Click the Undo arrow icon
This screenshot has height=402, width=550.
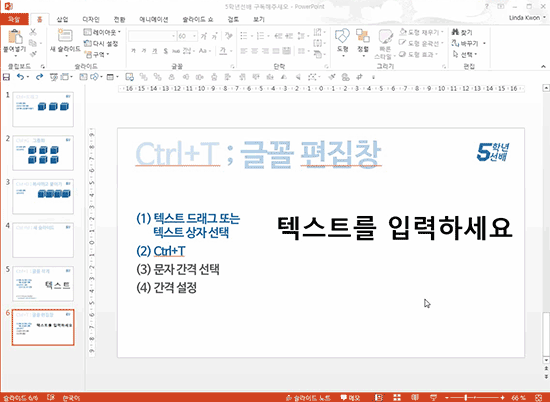coord(21,77)
